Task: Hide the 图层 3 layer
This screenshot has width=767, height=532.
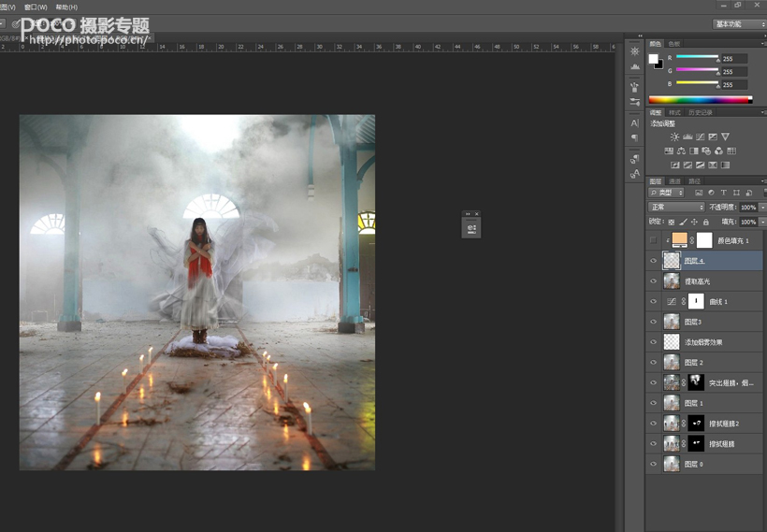Action: tap(653, 322)
